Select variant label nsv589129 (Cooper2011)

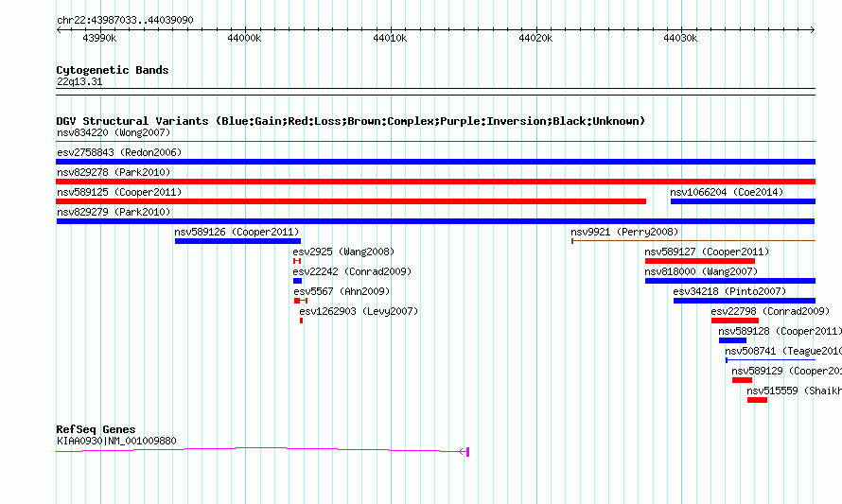tap(787, 371)
